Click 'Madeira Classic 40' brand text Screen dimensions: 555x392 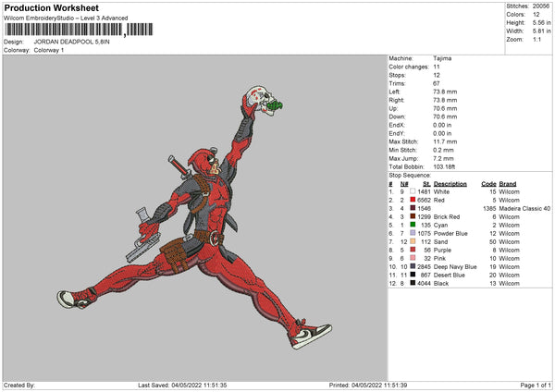524,208
